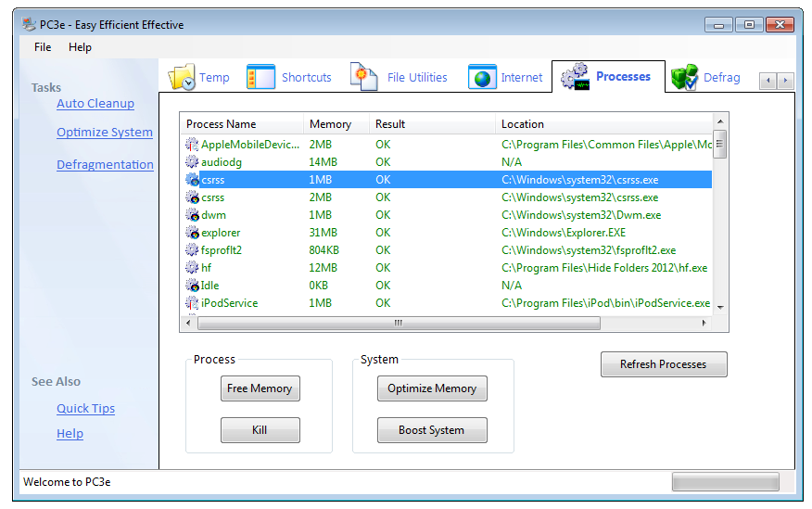Open the sidebar Help link
The image size is (812, 509).
point(70,433)
